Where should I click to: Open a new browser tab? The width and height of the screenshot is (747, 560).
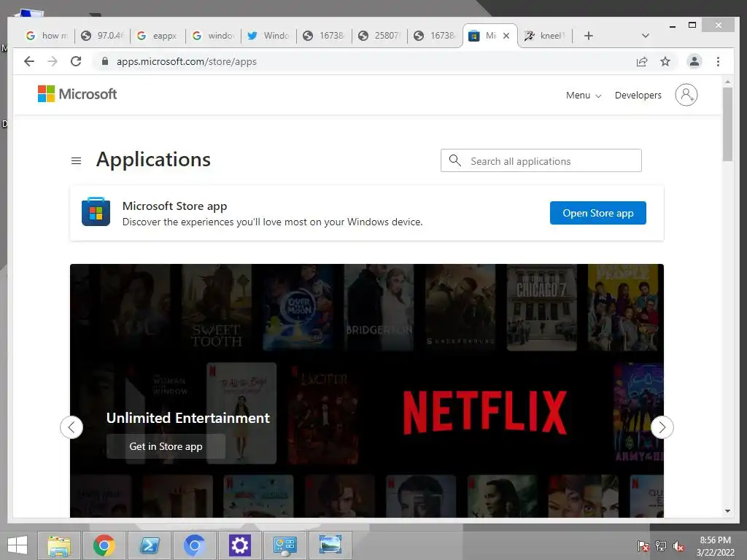click(589, 36)
